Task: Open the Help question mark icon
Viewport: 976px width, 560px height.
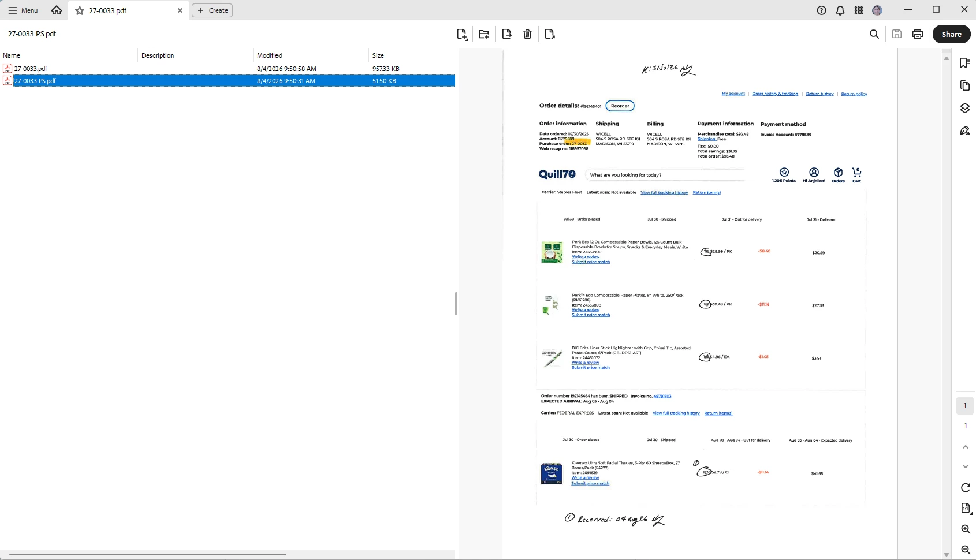Action: 821,10
